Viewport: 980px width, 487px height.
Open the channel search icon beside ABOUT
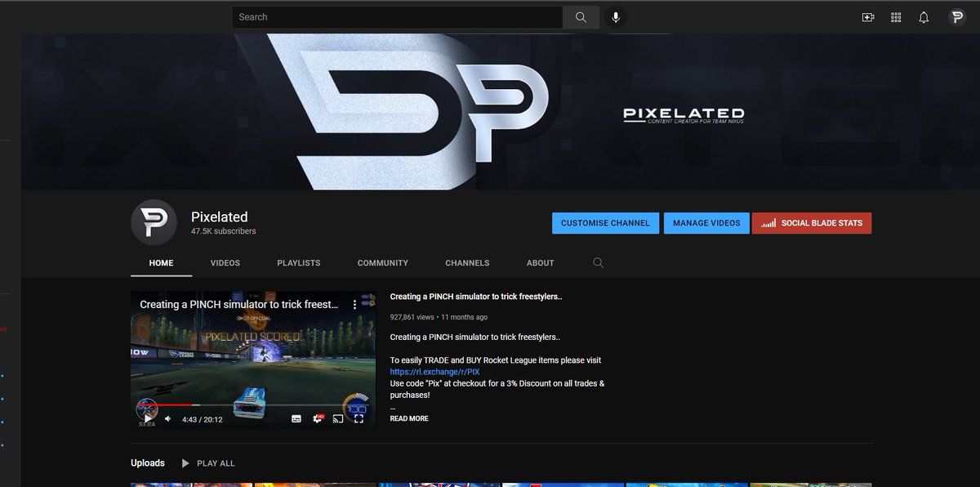click(x=598, y=262)
